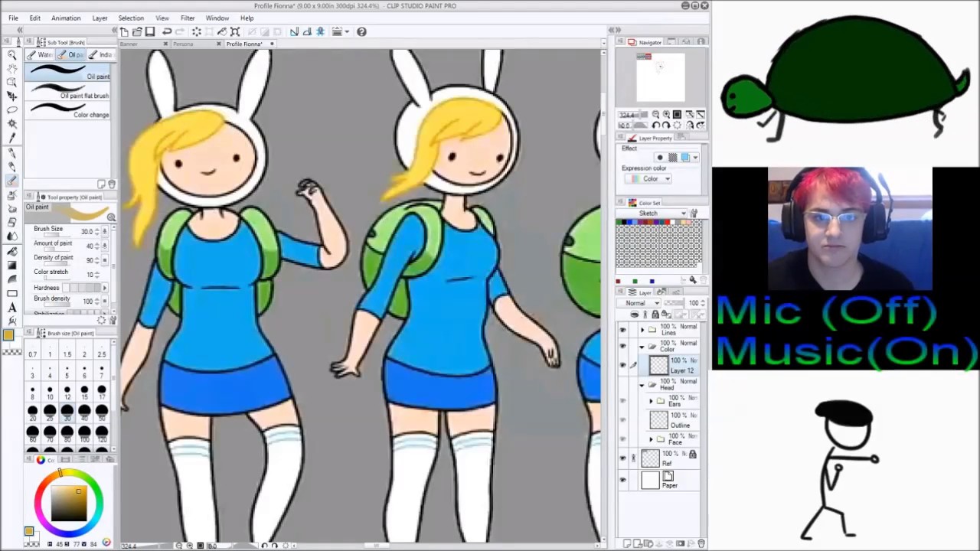
Task: Select the Text tool marked A
Action: [11, 307]
